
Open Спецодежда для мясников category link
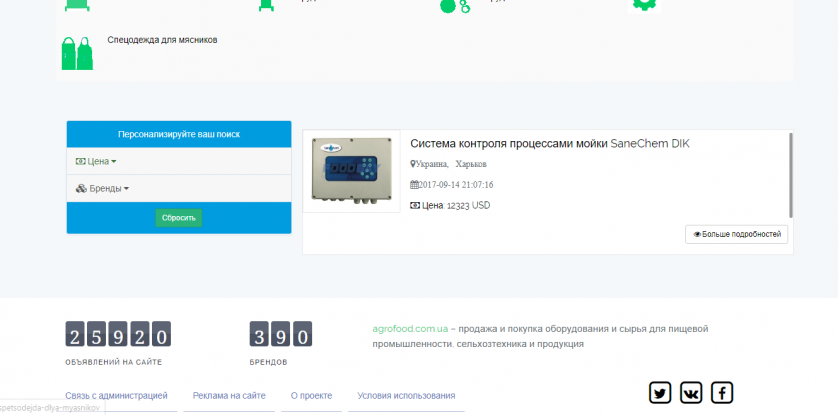pyautogui.click(x=162, y=40)
